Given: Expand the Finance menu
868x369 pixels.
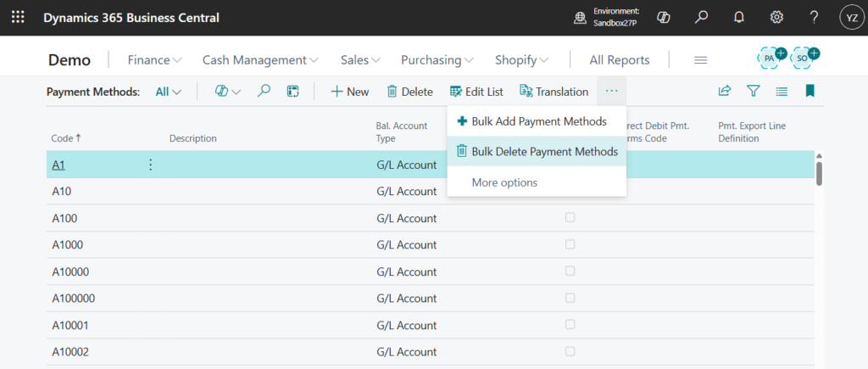Looking at the screenshot, I should tap(154, 60).
